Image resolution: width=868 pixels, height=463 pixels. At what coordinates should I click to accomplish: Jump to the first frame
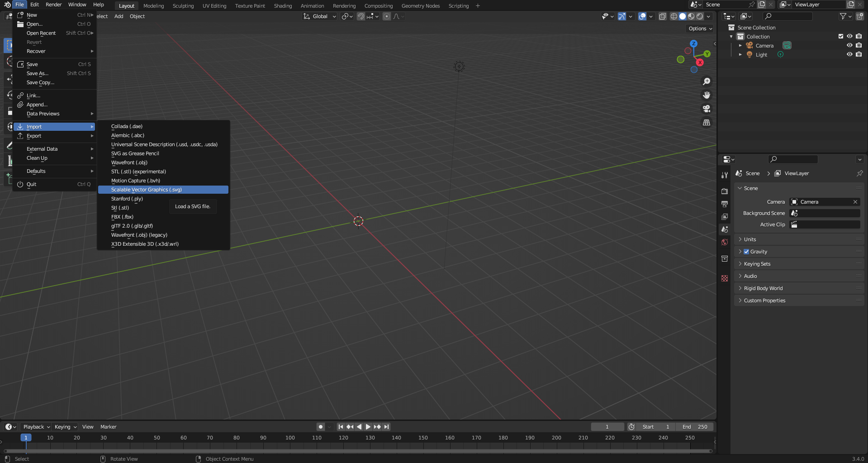tap(341, 427)
